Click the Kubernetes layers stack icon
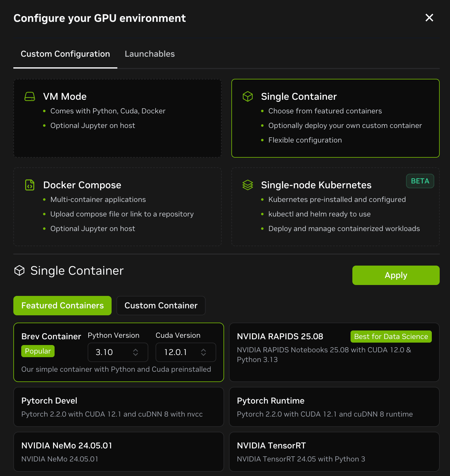 [x=248, y=185]
